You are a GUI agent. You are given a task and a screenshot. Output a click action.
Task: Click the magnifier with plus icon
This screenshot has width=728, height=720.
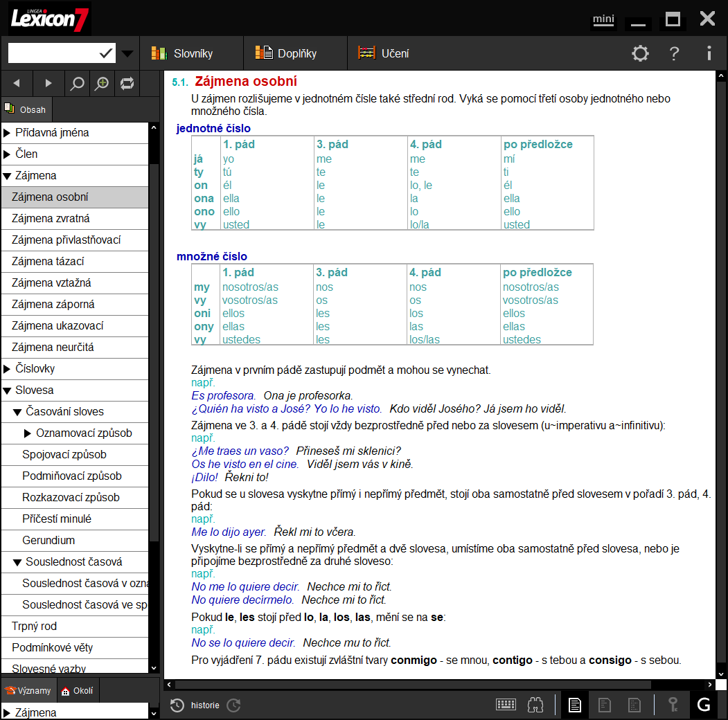coord(102,84)
